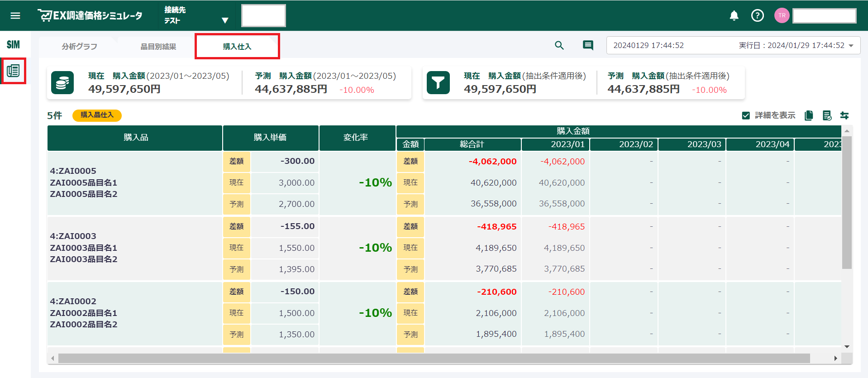Click the horizontal scrollbar thumb
The width and height of the screenshot is (868, 378).
coord(434,358)
